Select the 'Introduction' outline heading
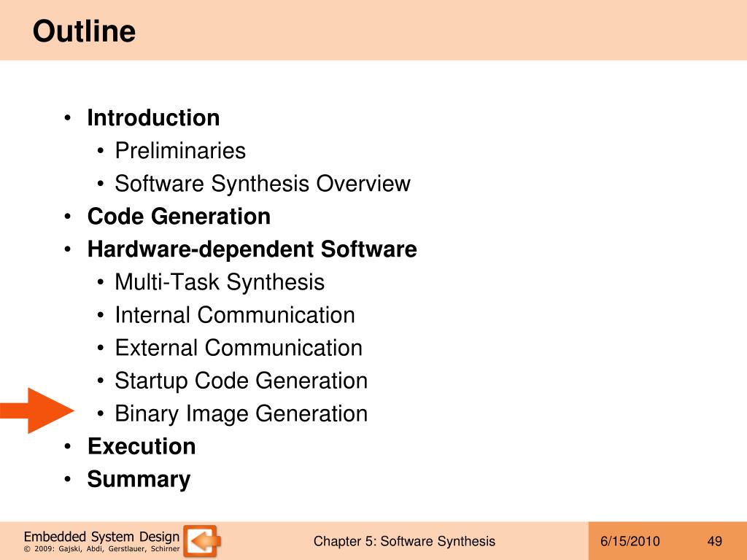 click(153, 117)
